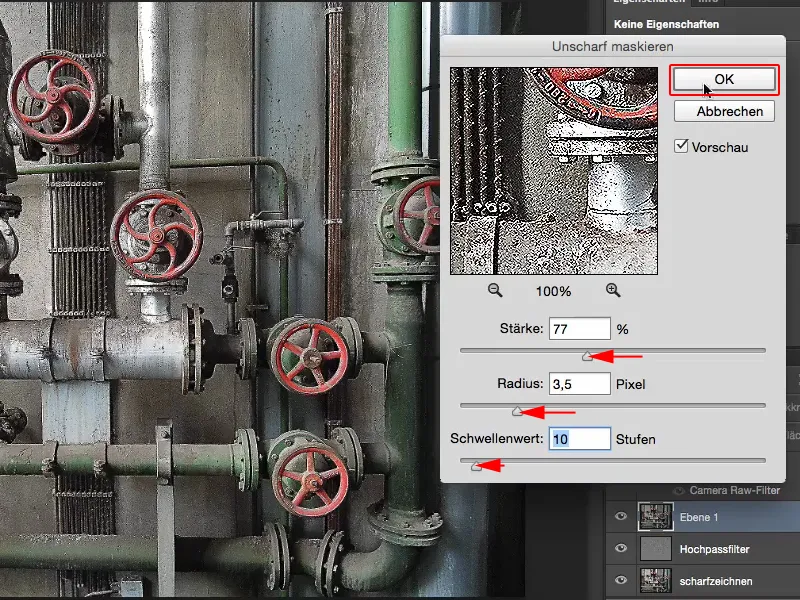Click the Keine Eigenschaften label

[x=666, y=24]
